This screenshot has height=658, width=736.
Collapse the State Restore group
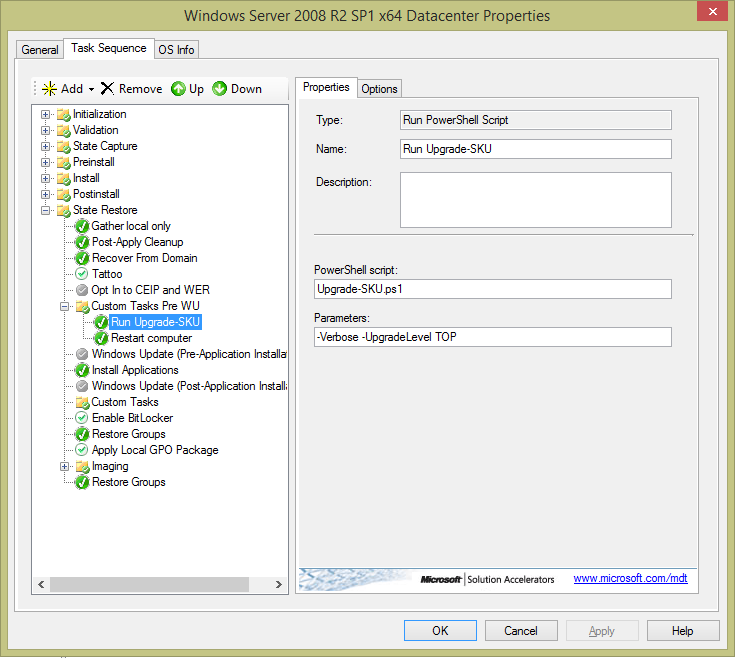point(46,210)
